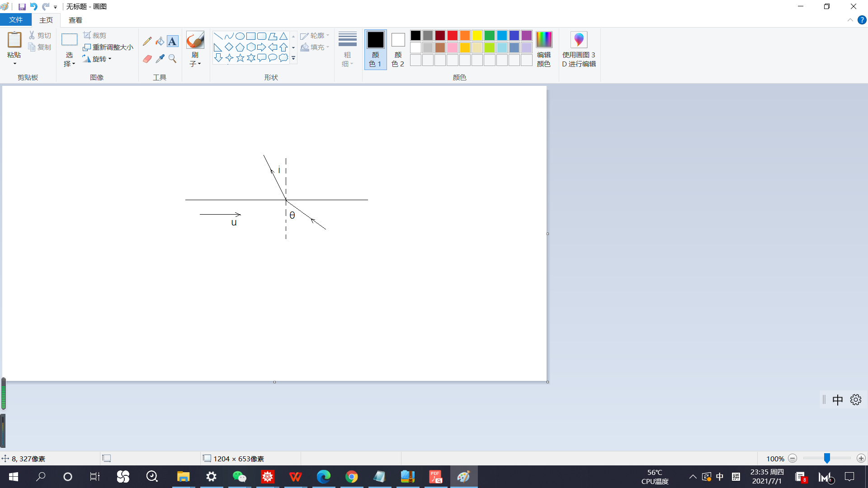868x488 pixels.
Task: Choose the Curve shape
Action: tap(229, 36)
